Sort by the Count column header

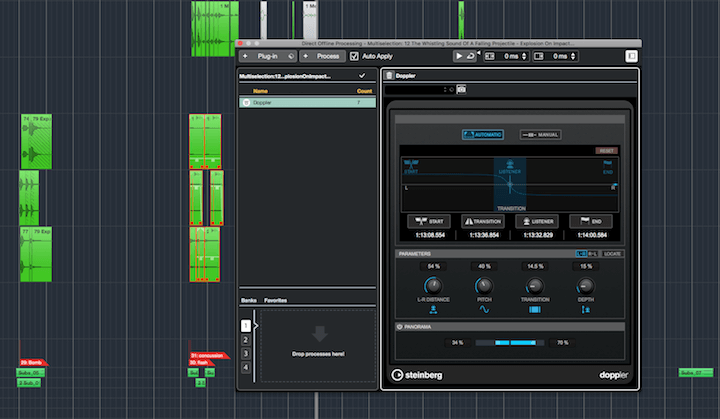[x=365, y=91]
